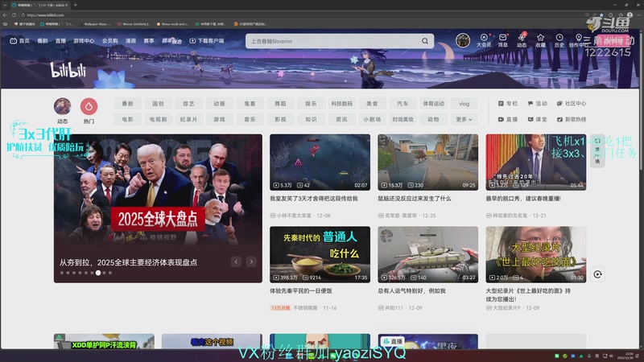
Task: Open 漫画 manga nav item
Action: (x=130, y=41)
